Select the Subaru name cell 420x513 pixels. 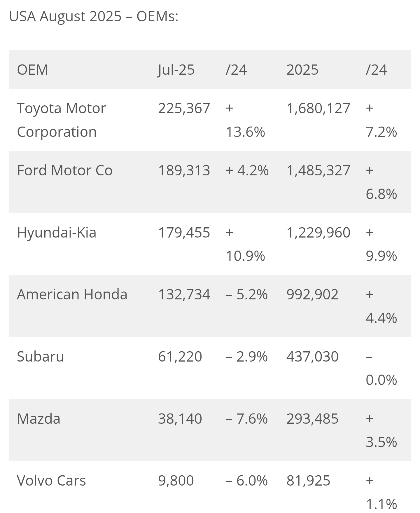(x=40, y=357)
